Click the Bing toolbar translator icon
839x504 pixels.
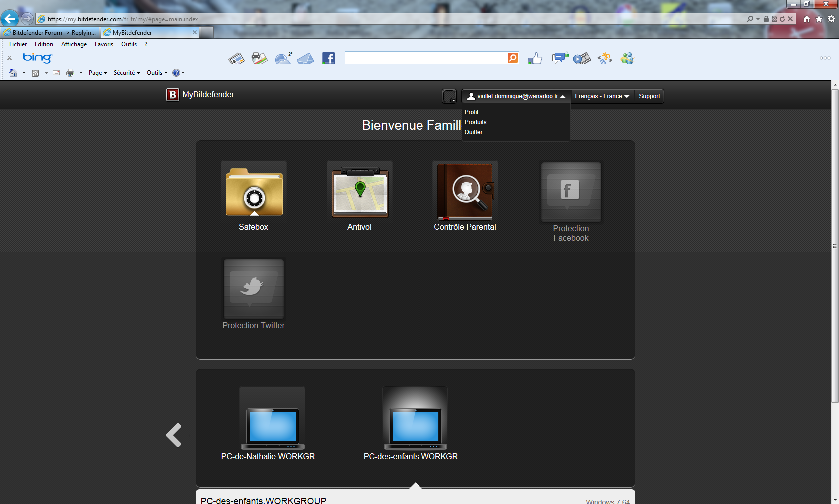[x=605, y=59]
